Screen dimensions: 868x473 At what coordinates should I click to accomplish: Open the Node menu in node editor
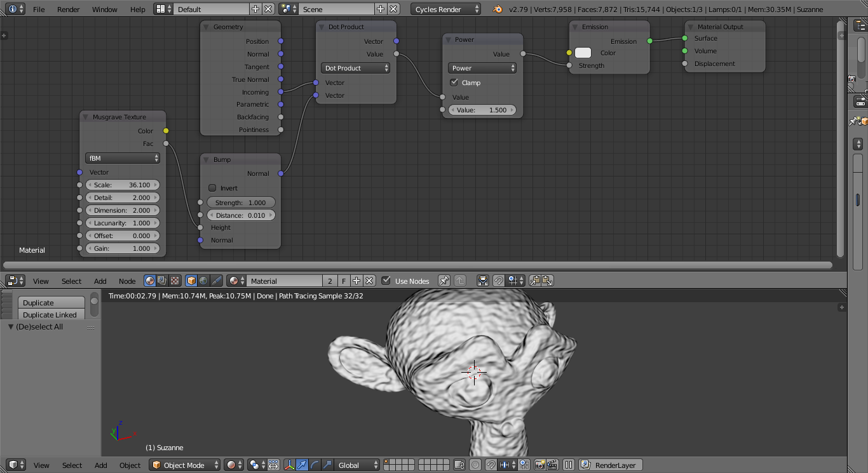coord(127,281)
